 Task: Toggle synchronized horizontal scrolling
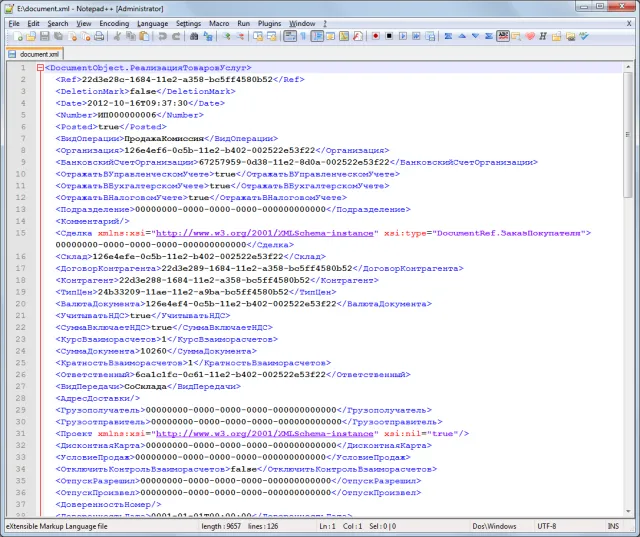(x=272, y=36)
